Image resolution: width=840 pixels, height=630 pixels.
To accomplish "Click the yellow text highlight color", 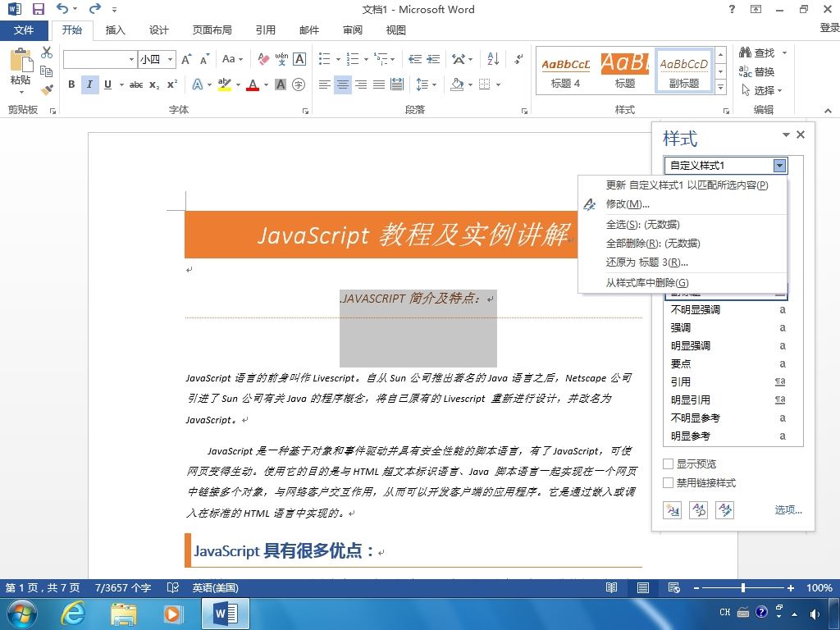I will pyautogui.click(x=225, y=84).
